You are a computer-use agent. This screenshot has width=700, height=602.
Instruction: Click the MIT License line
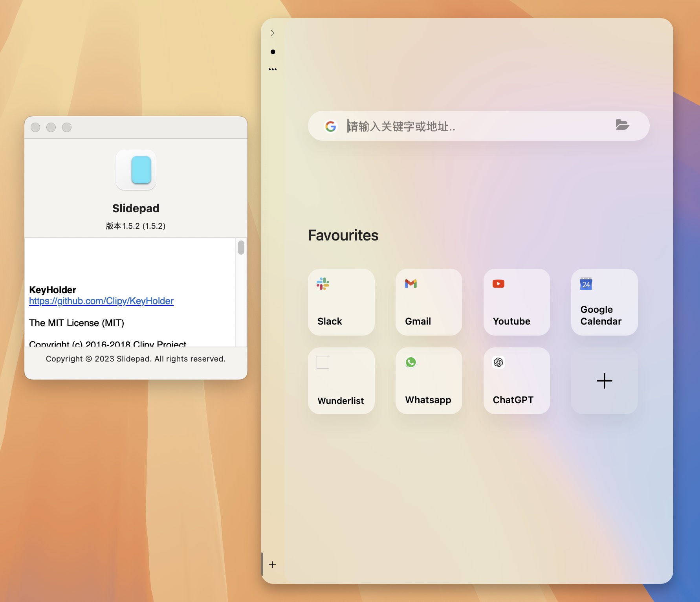tap(77, 323)
